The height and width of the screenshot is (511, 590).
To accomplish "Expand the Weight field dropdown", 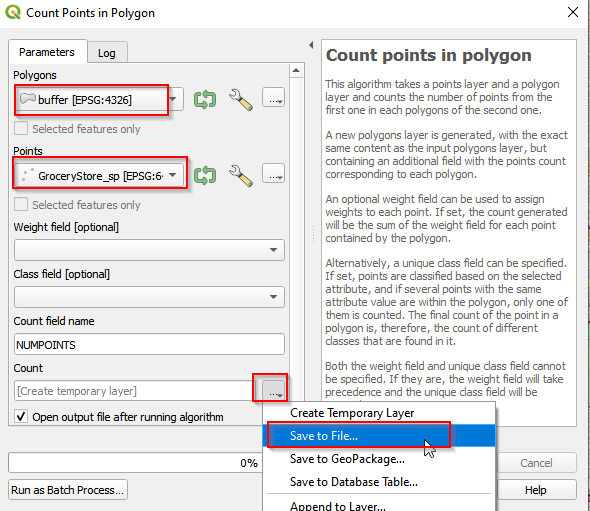I will coord(149,250).
